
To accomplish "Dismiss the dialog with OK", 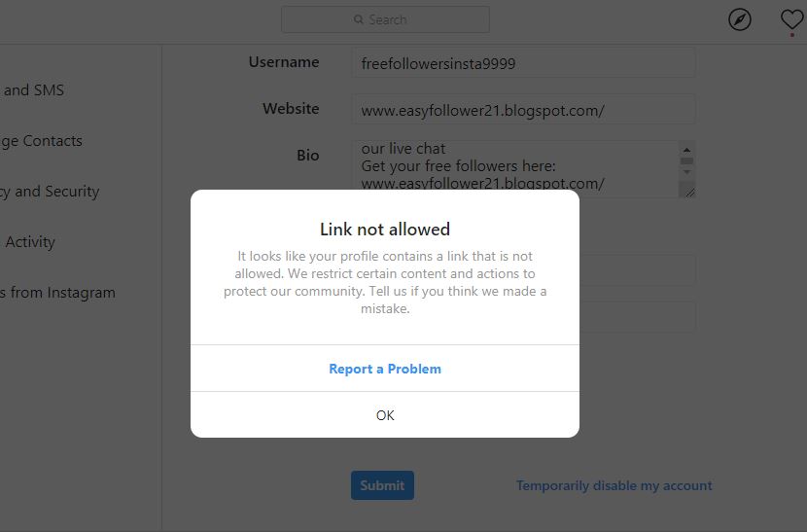I will click(385, 415).
